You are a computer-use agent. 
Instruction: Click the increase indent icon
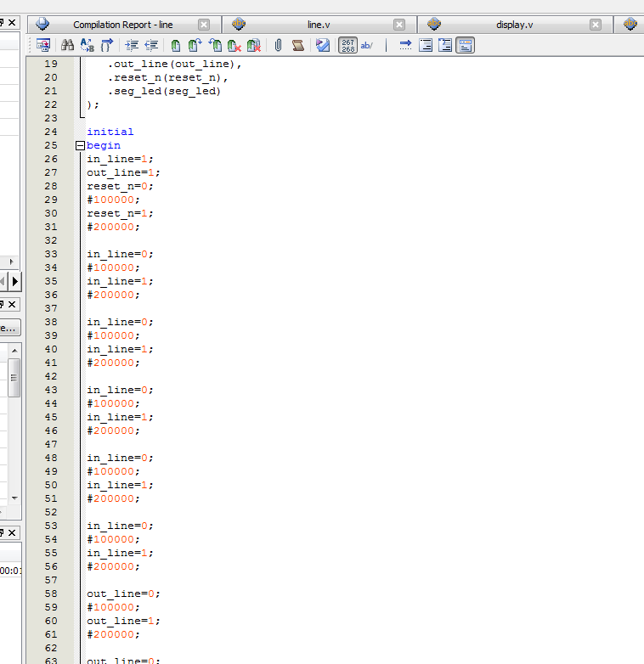pyautogui.click(x=132, y=45)
